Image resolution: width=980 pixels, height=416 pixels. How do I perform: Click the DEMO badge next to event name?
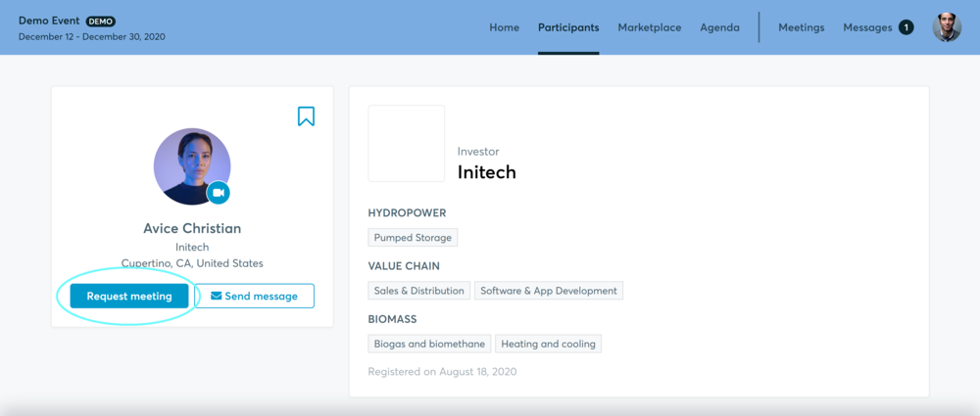click(x=101, y=21)
